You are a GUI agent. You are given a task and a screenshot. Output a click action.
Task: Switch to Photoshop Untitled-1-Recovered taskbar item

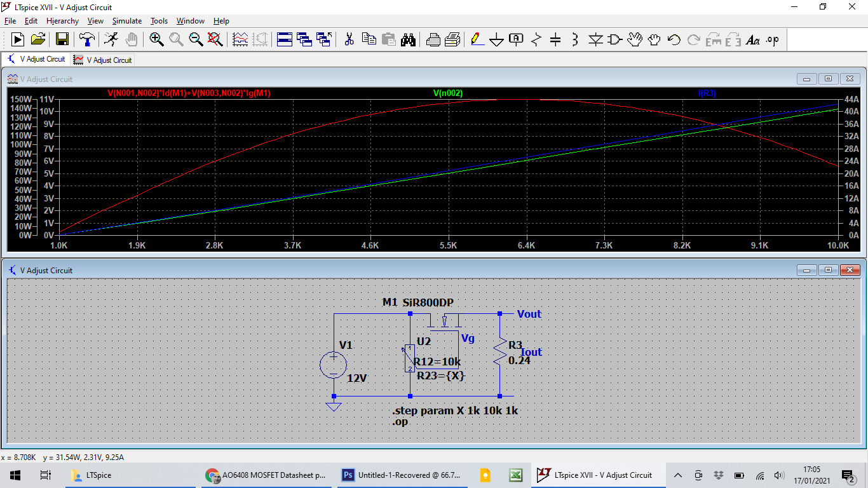click(402, 475)
